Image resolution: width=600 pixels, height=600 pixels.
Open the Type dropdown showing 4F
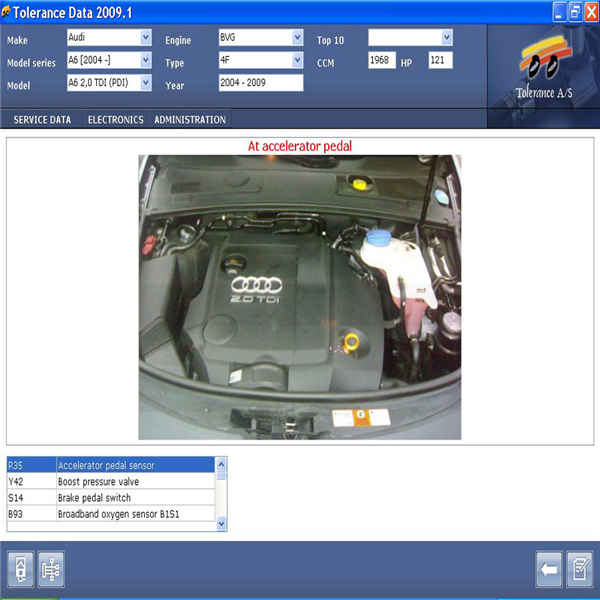coord(297,61)
